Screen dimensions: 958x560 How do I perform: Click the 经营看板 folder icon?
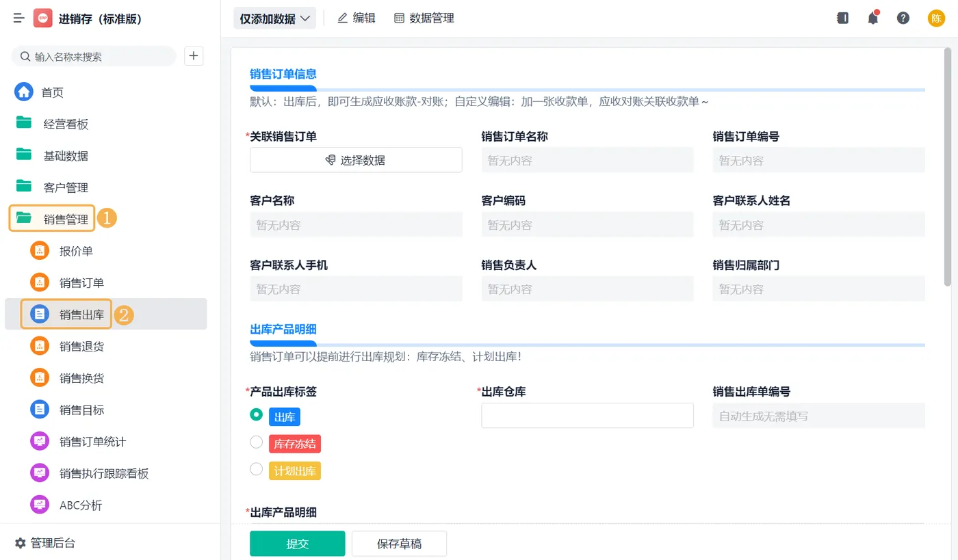[24, 123]
